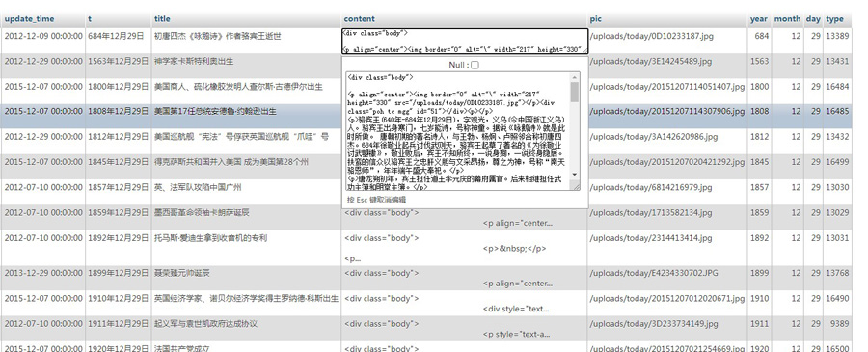Tick the Null checkbox in the editor popup
The image size is (868, 352).
point(475,65)
